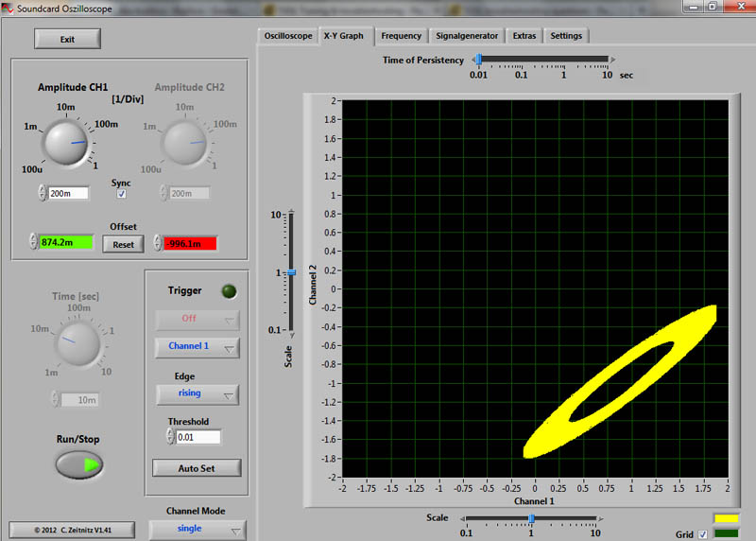Click the application icon in title bar
This screenshot has width=756, height=541.
(9, 7)
